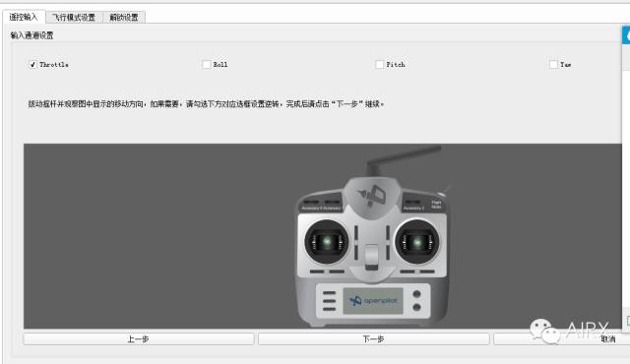Click the center trim switch on the transmitter

coord(372,257)
